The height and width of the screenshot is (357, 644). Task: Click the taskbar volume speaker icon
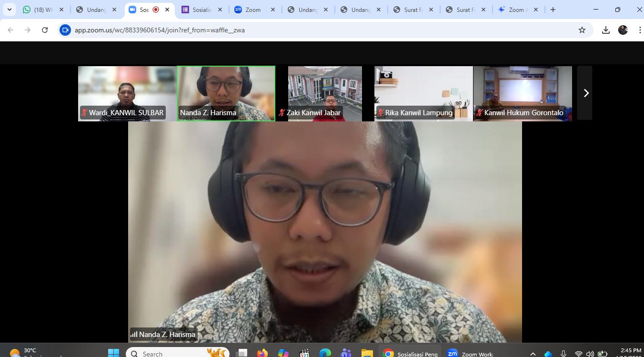coord(590,354)
